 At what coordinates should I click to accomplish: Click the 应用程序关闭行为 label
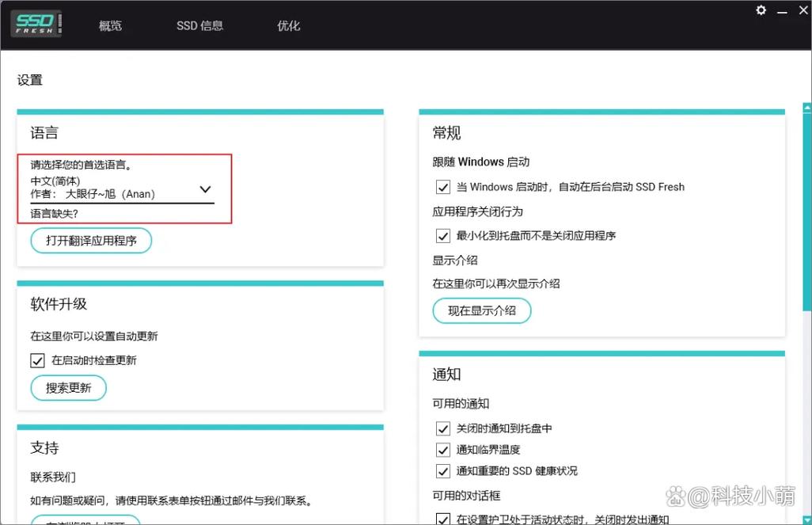pyautogui.click(x=477, y=211)
